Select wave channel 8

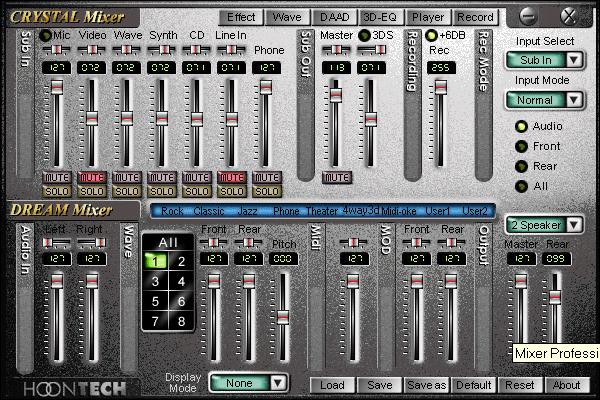(181, 322)
